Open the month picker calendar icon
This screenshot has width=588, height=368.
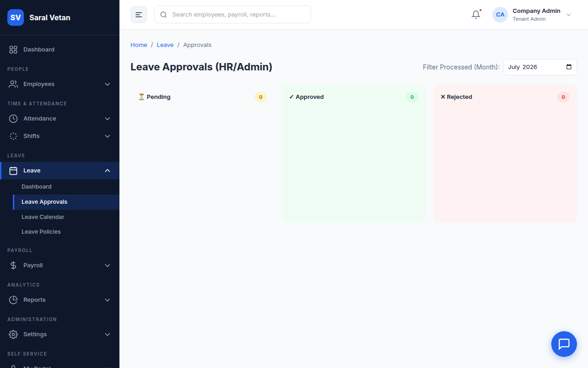point(569,67)
